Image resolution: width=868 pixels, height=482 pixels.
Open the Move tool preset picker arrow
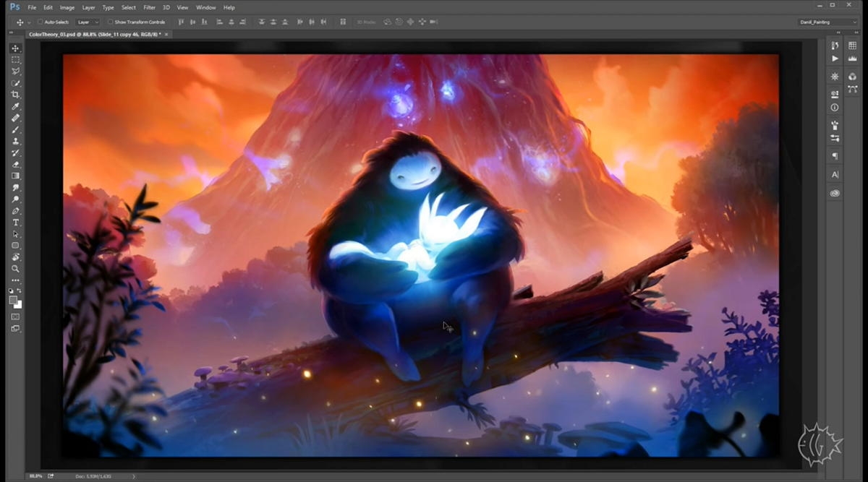[30, 22]
